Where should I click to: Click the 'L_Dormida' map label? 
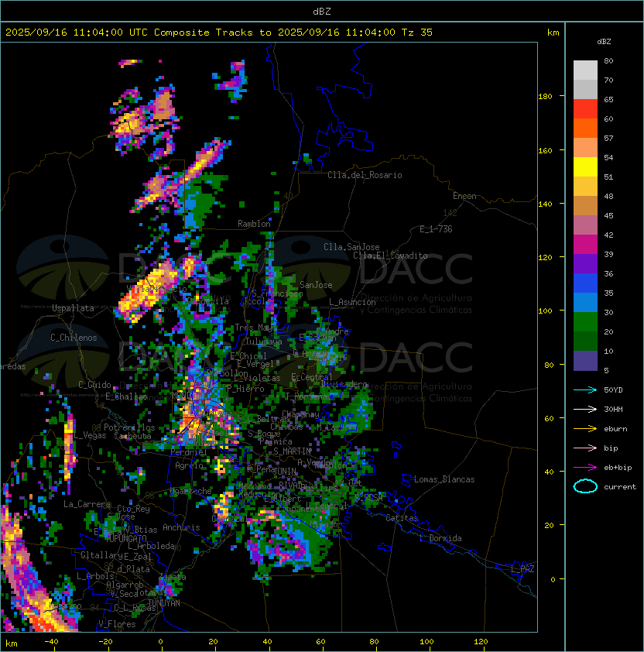coord(440,538)
